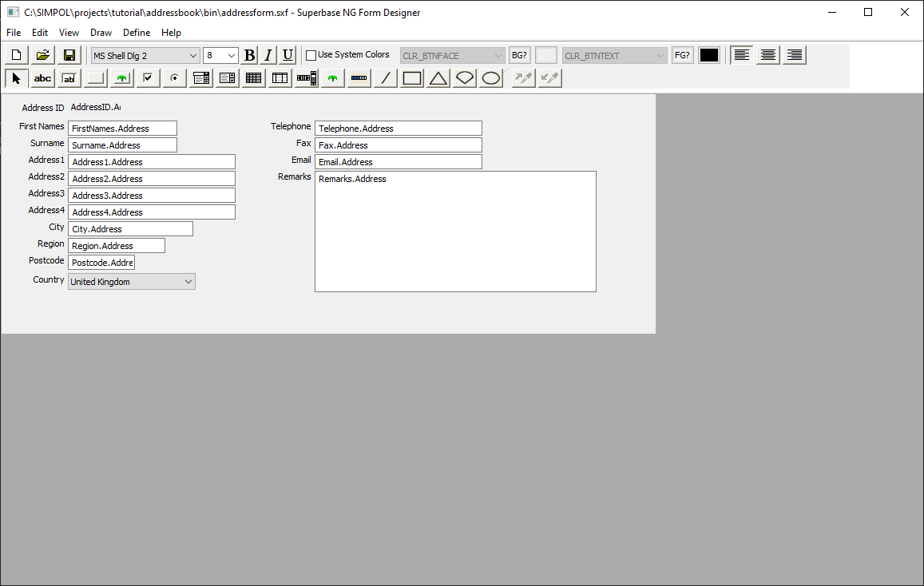Toggle bold text formatting
The height and width of the screenshot is (586, 924).
pyautogui.click(x=249, y=54)
